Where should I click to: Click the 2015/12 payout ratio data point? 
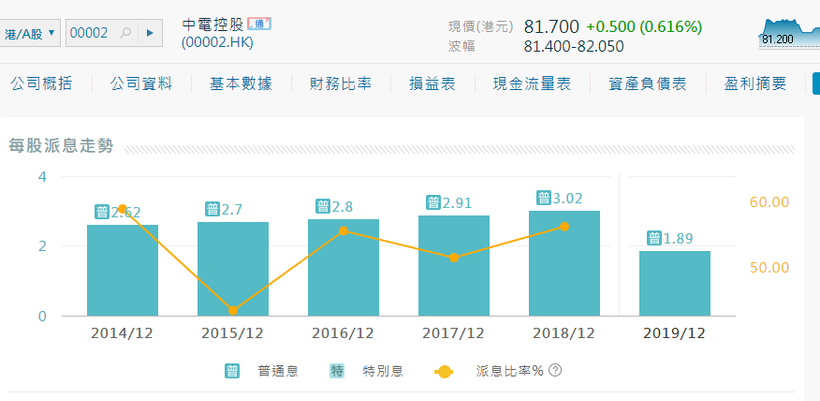(x=233, y=311)
